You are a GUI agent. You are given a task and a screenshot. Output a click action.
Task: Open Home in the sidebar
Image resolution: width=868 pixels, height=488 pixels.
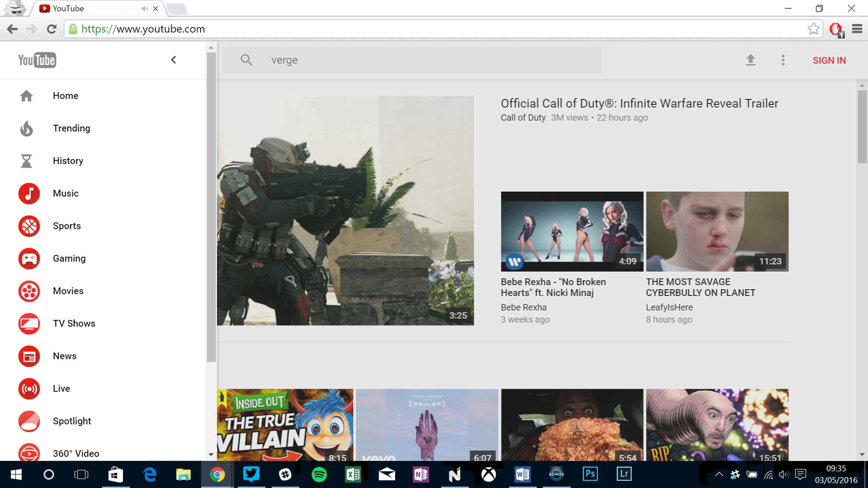point(65,96)
